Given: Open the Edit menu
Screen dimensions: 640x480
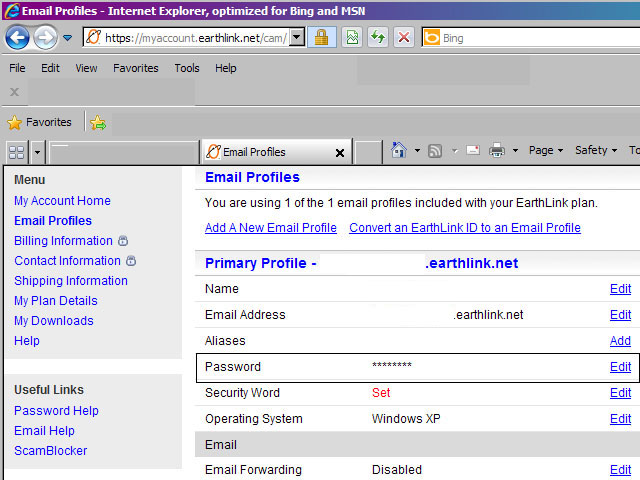Looking at the screenshot, I should pyautogui.click(x=50, y=68).
